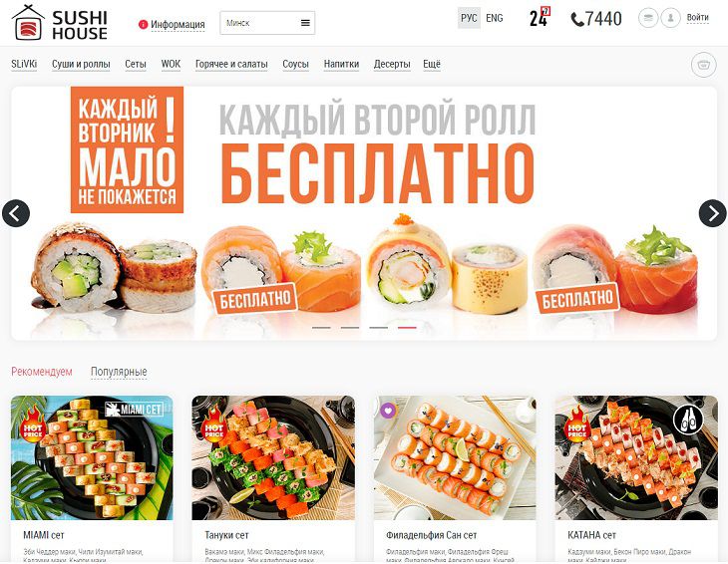Open the Суши и роллы category menu
The image size is (728, 564).
click(x=81, y=64)
